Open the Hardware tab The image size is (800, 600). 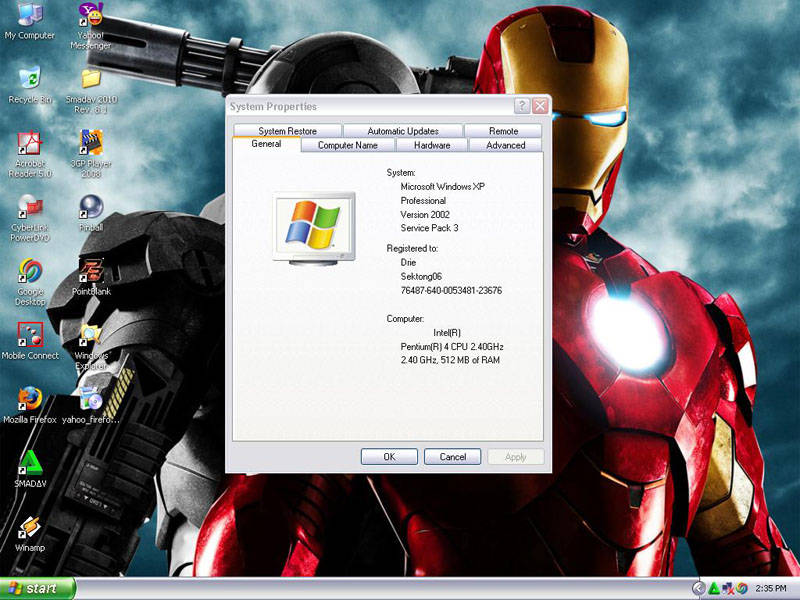coord(432,145)
